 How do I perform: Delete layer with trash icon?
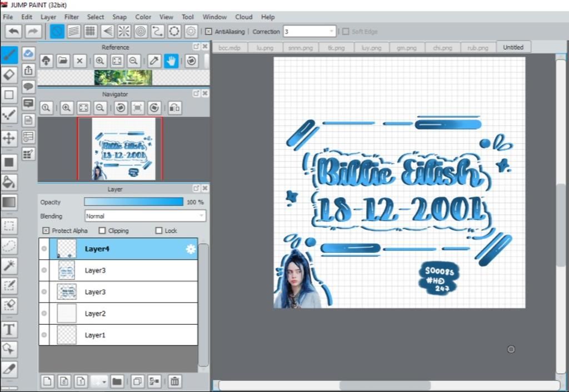[174, 381]
